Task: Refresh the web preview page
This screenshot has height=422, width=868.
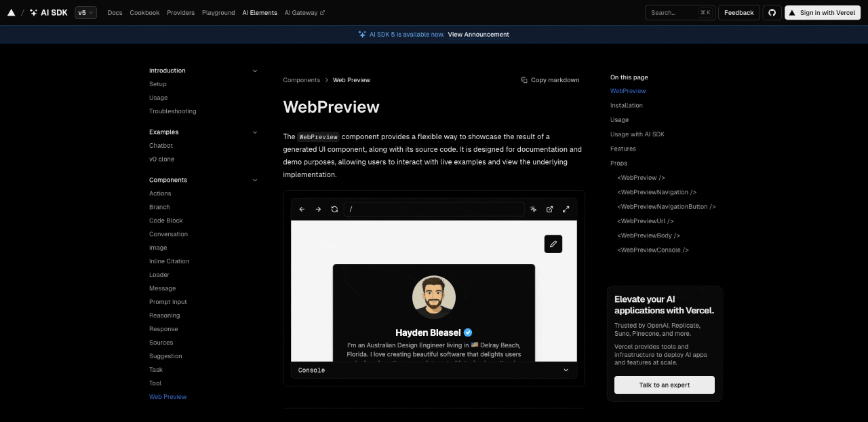Action: 334,209
